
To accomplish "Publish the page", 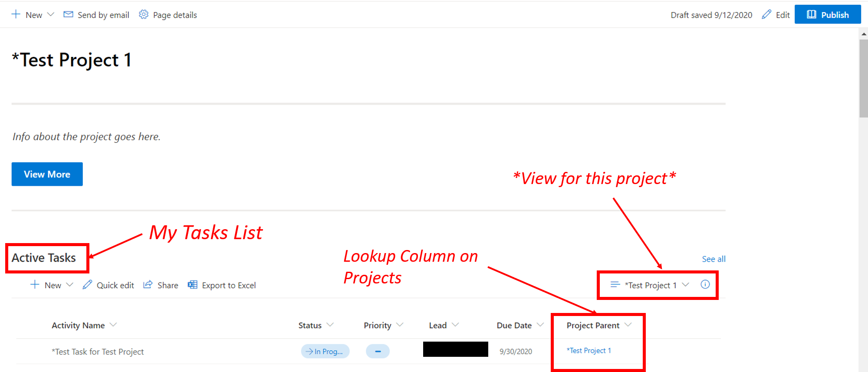I will pyautogui.click(x=828, y=14).
